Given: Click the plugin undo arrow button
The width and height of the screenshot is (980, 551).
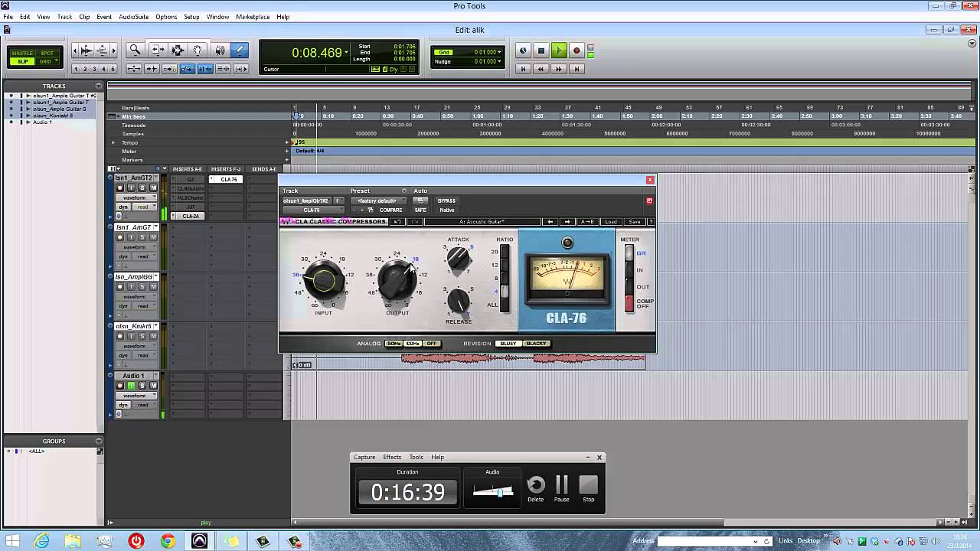Looking at the screenshot, I should click(397, 222).
